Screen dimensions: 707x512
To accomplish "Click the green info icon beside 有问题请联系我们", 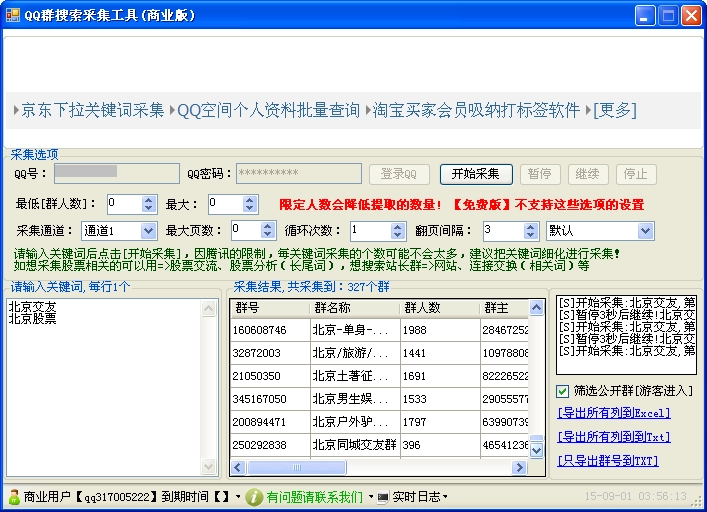I will tap(254, 497).
